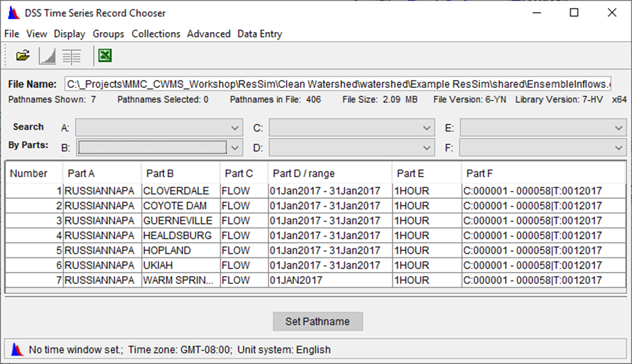Close the DSS Time Series Record Chooser
632x364 pixels.
pos(612,13)
